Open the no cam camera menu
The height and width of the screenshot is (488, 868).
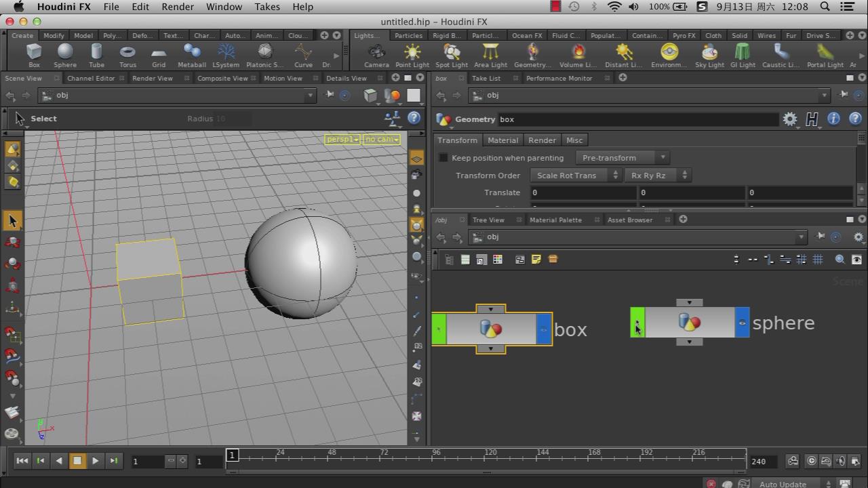(x=381, y=139)
